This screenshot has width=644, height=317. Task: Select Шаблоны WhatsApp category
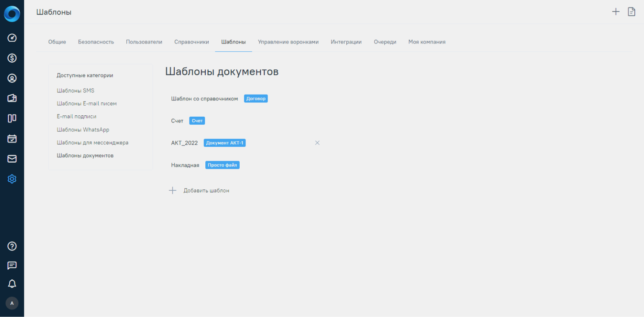click(x=83, y=130)
